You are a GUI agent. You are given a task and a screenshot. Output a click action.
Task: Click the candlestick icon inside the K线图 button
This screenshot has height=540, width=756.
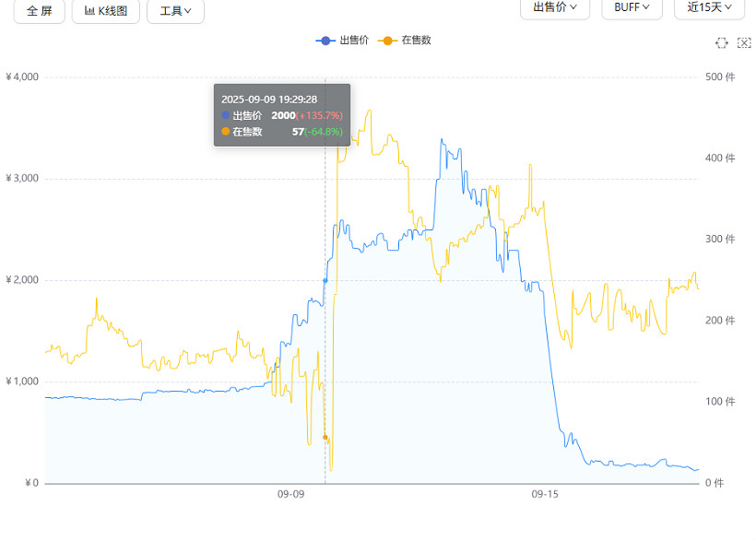tap(89, 12)
